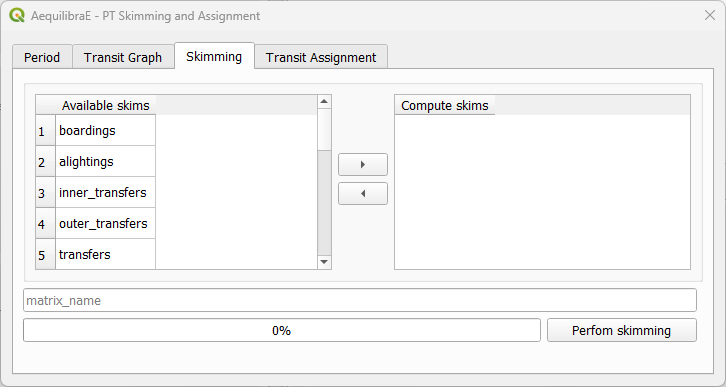Switch to the Period tab
This screenshot has width=726, height=387.
[x=42, y=57]
